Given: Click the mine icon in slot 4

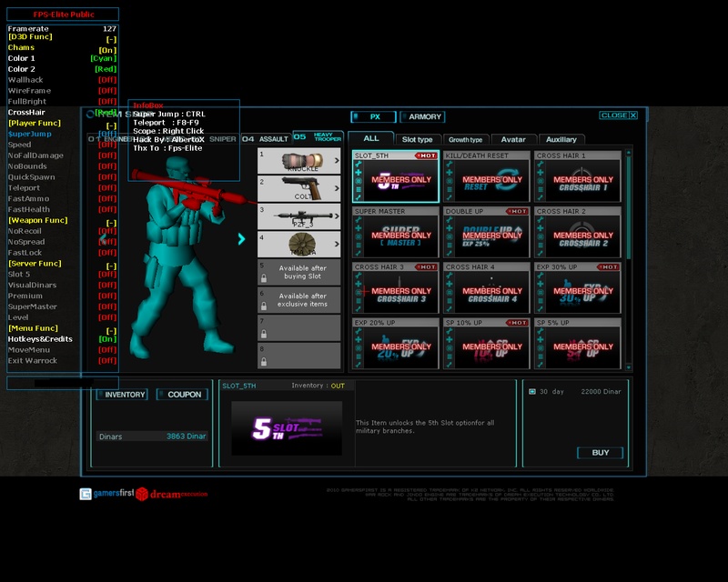Looking at the screenshot, I should (x=302, y=244).
